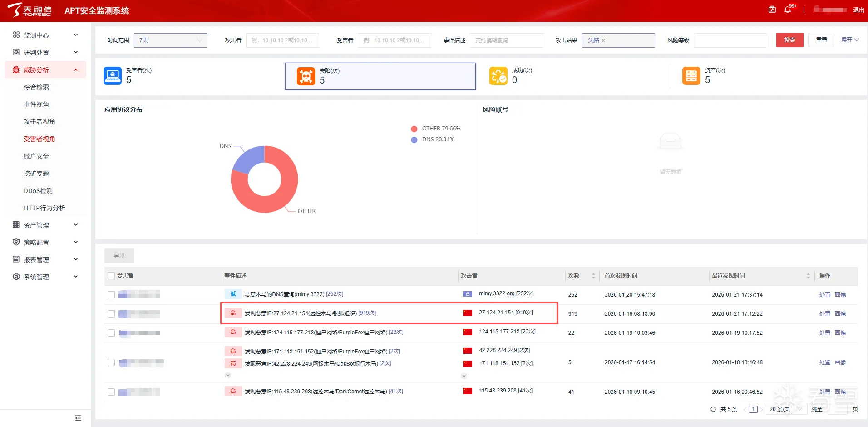Expand the 监测中心 sidebar menu
Image resolution: width=868 pixels, height=427 pixels.
(76, 35)
